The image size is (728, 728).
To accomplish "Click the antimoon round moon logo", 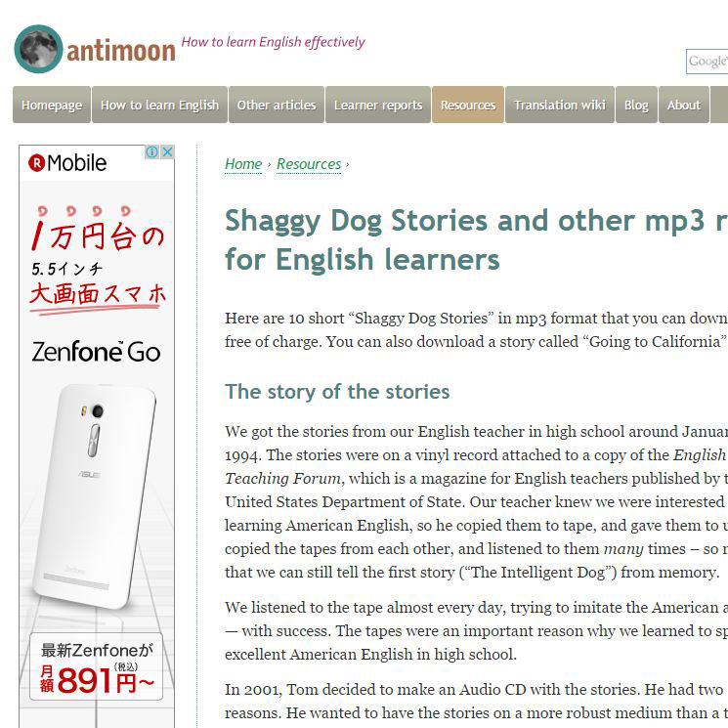I will (38, 49).
